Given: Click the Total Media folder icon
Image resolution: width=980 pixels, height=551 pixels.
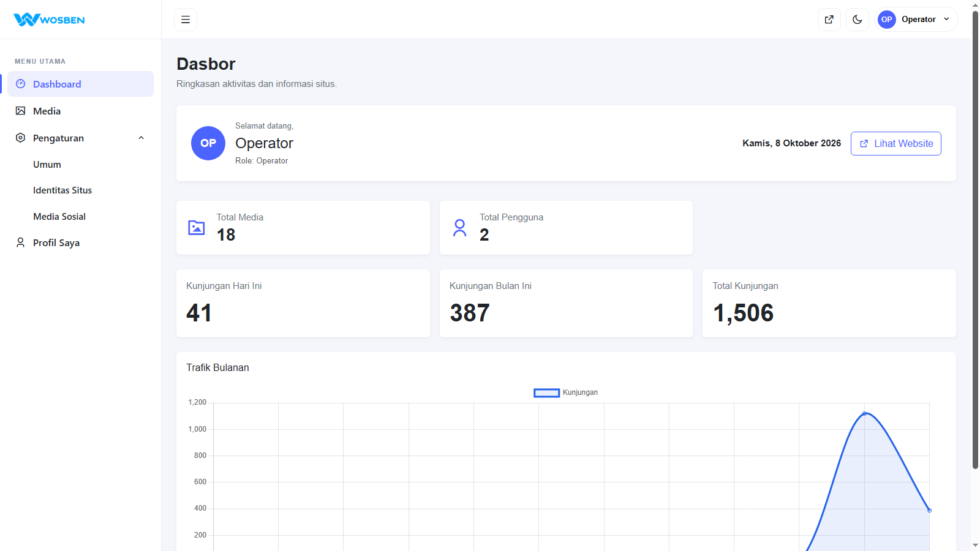Looking at the screenshot, I should [x=197, y=228].
